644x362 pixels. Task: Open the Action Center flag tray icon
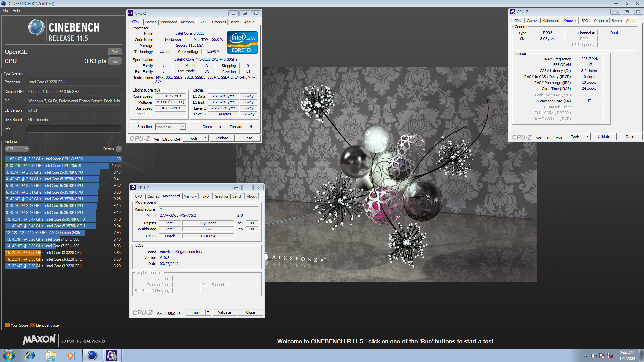point(602,356)
